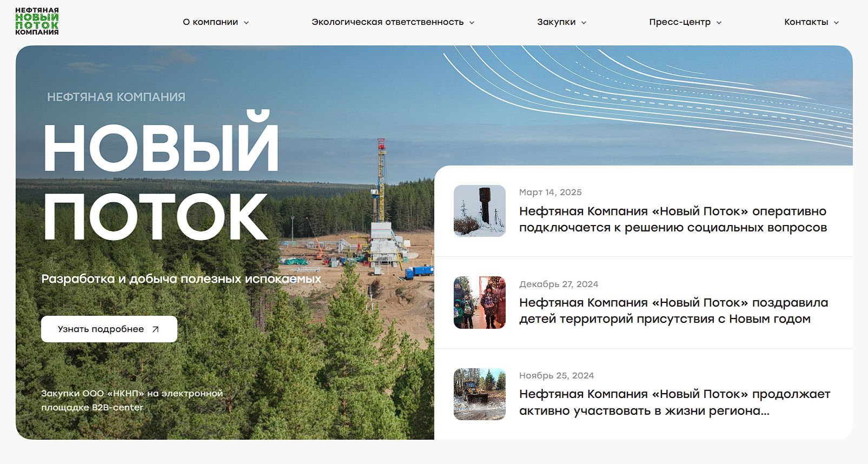This screenshot has height=464, width=868.
Task: Open the «Закупки» menu
Action: click(556, 22)
